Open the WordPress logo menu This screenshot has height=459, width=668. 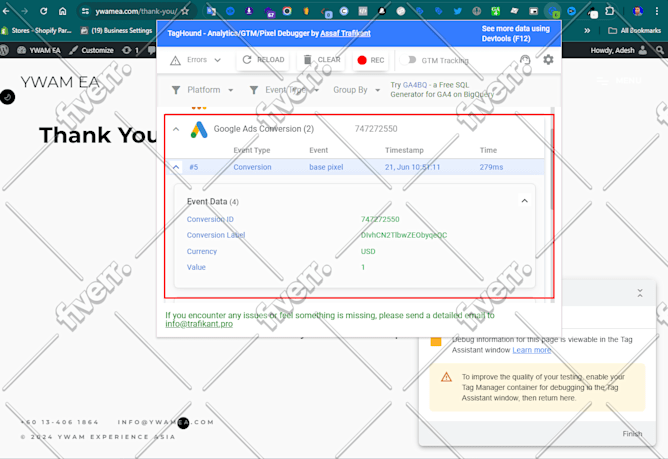5,50
